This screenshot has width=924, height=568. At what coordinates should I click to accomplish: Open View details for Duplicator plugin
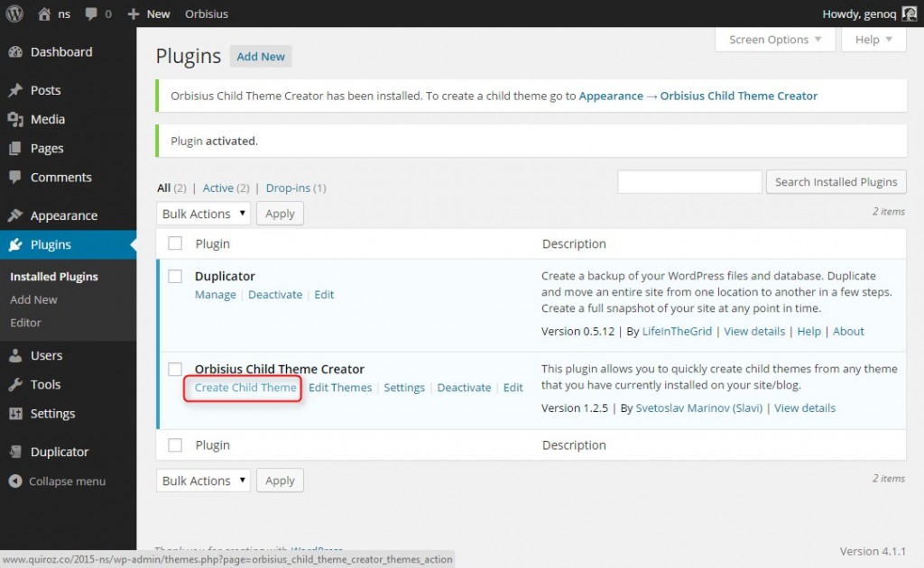coord(754,332)
